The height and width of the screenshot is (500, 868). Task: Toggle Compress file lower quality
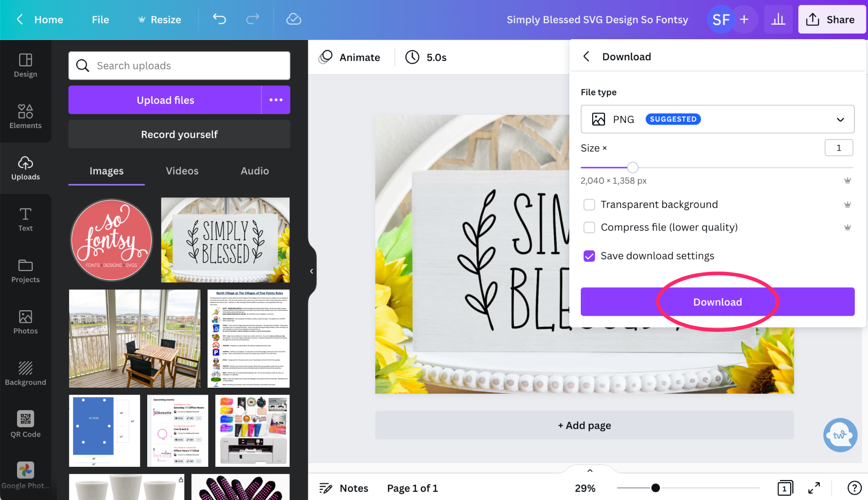[589, 226]
